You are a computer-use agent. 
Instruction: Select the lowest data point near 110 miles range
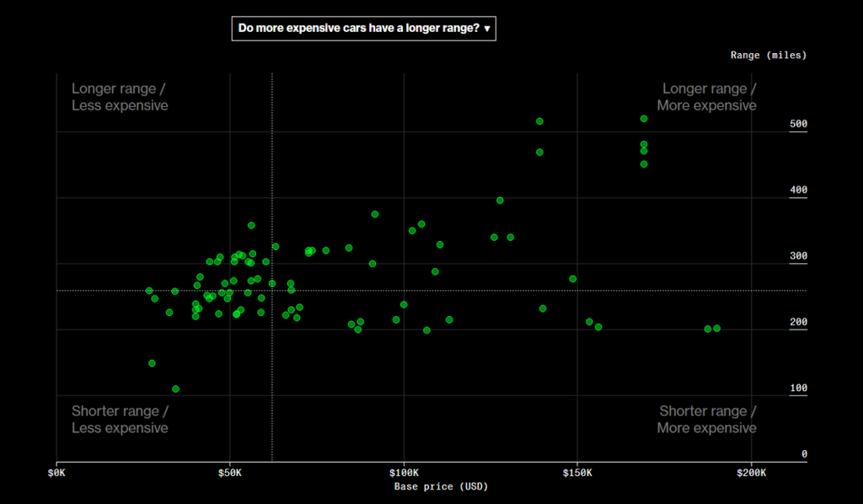tap(175, 389)
